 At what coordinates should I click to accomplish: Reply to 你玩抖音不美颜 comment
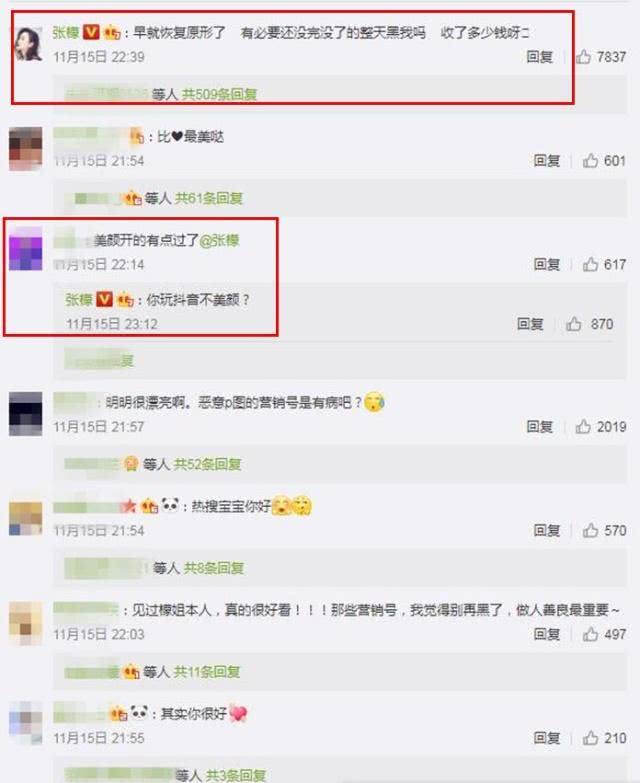[x=530, y=324]
